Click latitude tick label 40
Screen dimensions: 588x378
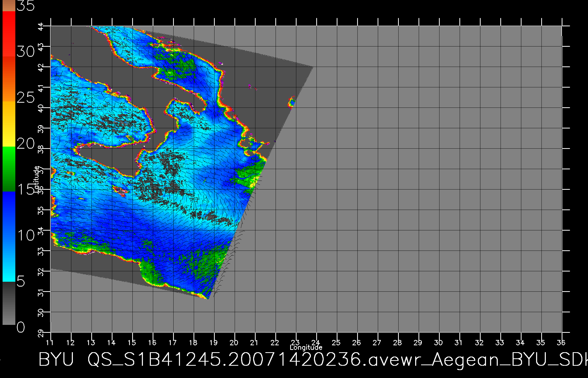tap(41, 108)
